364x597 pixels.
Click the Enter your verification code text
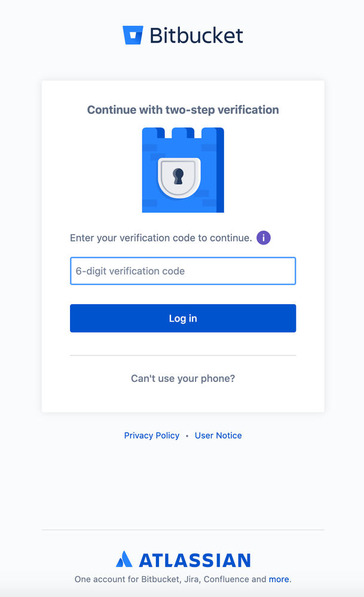161,237
